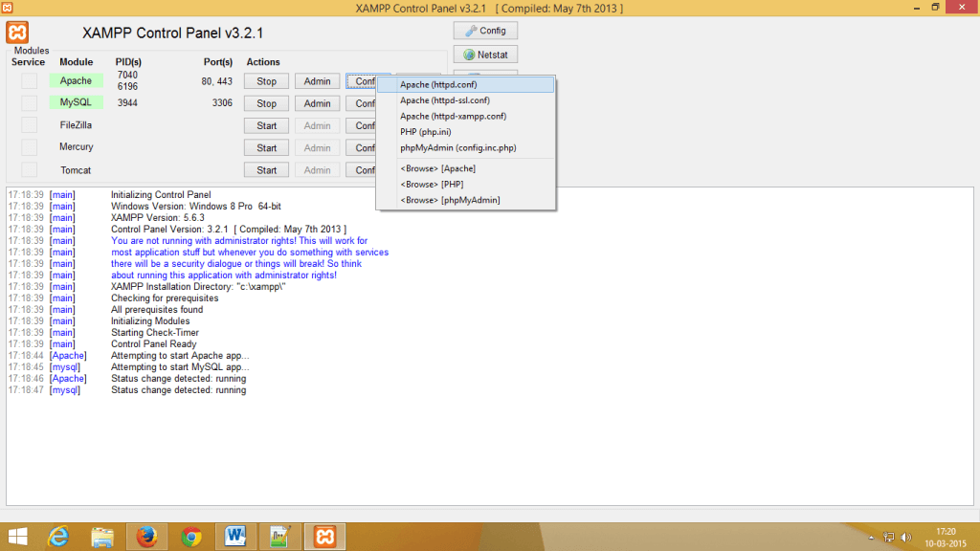Switch to Microsoft Word in the taskbar
980x551 pixels.
pos(235,537)
